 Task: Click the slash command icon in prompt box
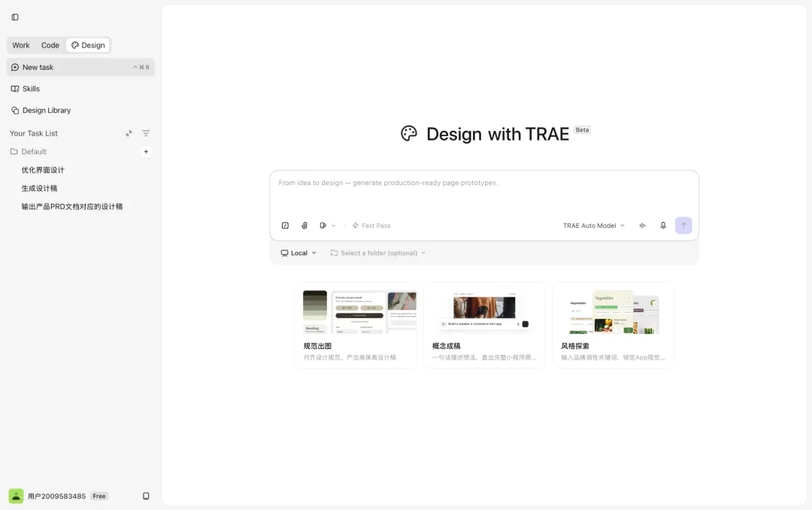pos(286,226)
